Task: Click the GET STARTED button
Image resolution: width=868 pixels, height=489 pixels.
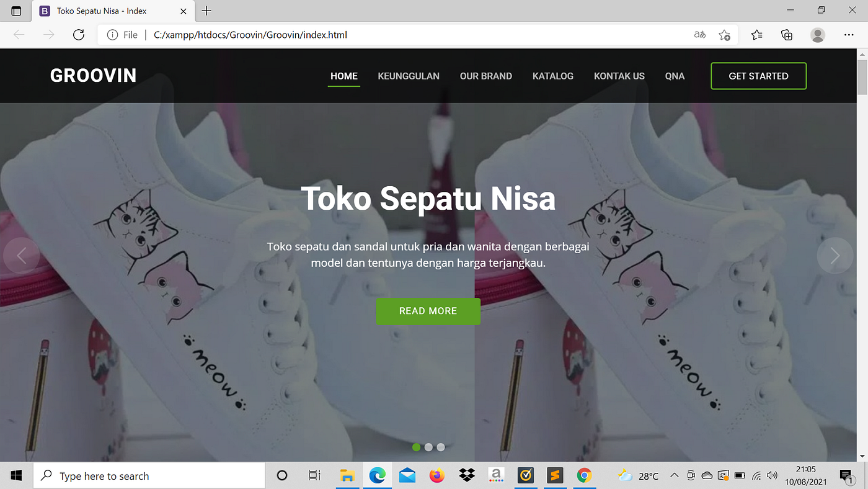Action: point(758,75)
